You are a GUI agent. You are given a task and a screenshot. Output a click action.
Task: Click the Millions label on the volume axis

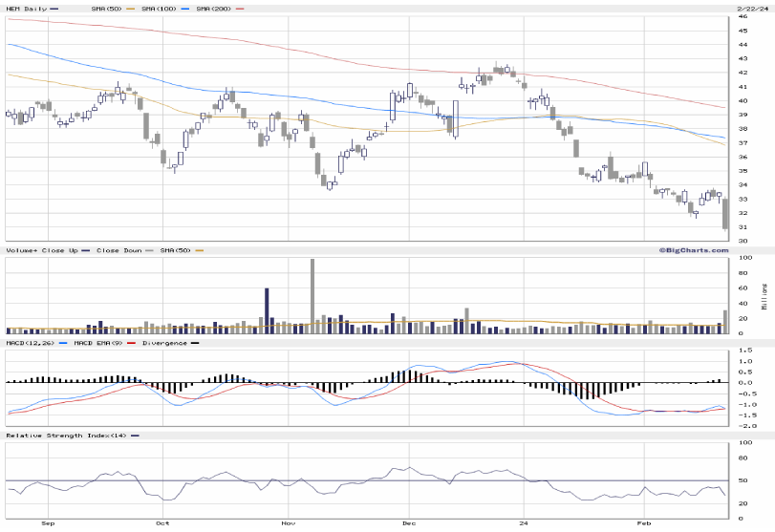[764, 296]
